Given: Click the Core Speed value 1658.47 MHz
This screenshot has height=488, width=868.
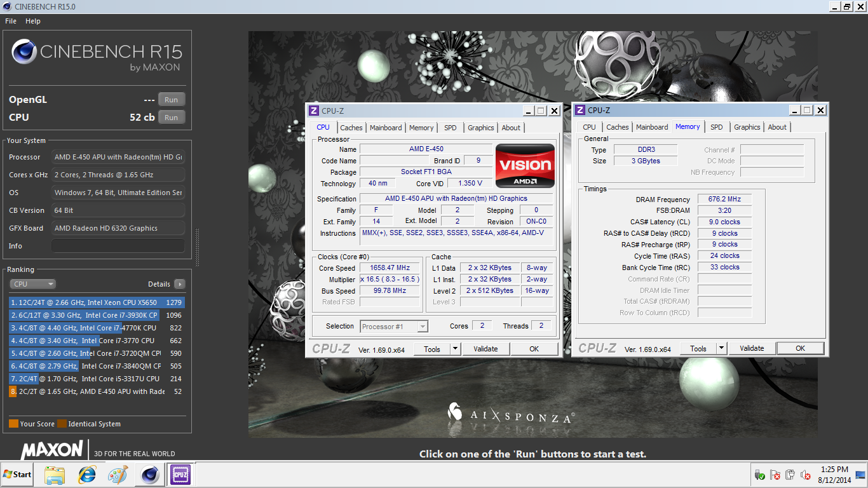Looking at the screenshot, I should click(x=390, y=268).
